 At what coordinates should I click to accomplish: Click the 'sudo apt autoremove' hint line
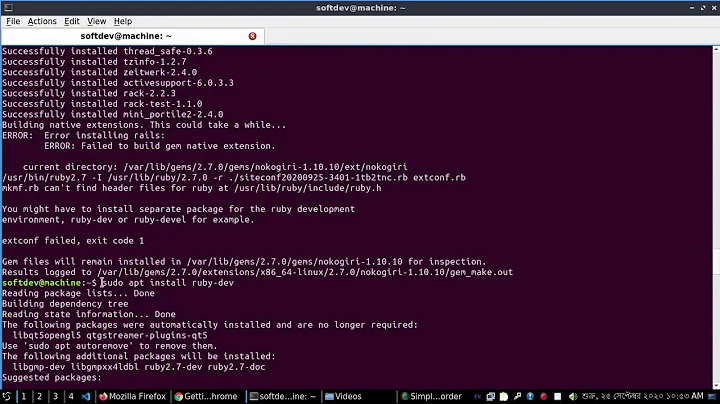[110, 346]
